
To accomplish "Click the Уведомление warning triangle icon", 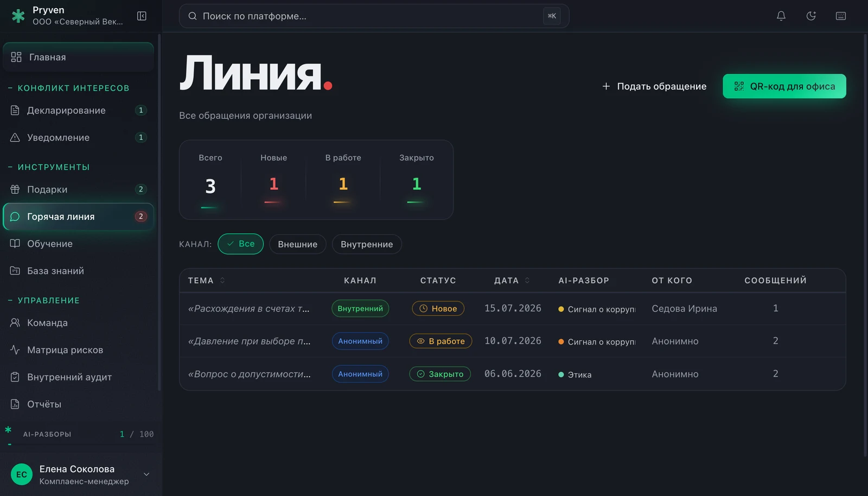I will click(15, 137).
